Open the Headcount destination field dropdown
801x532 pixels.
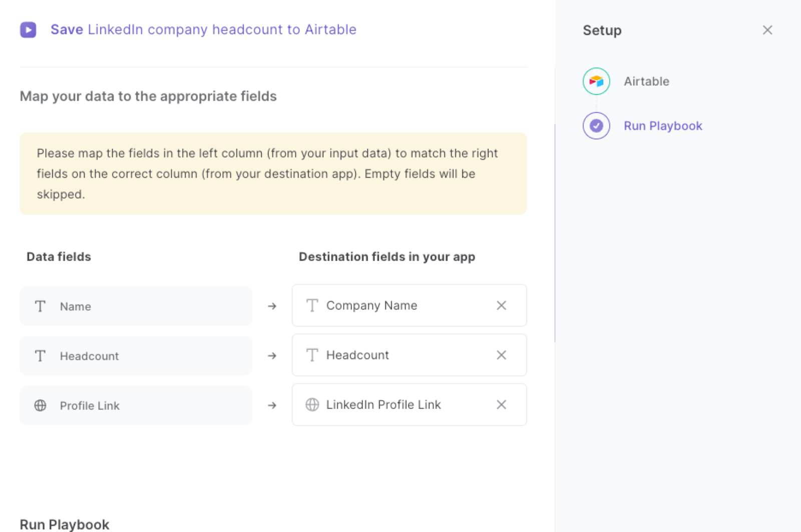(409, 355)
